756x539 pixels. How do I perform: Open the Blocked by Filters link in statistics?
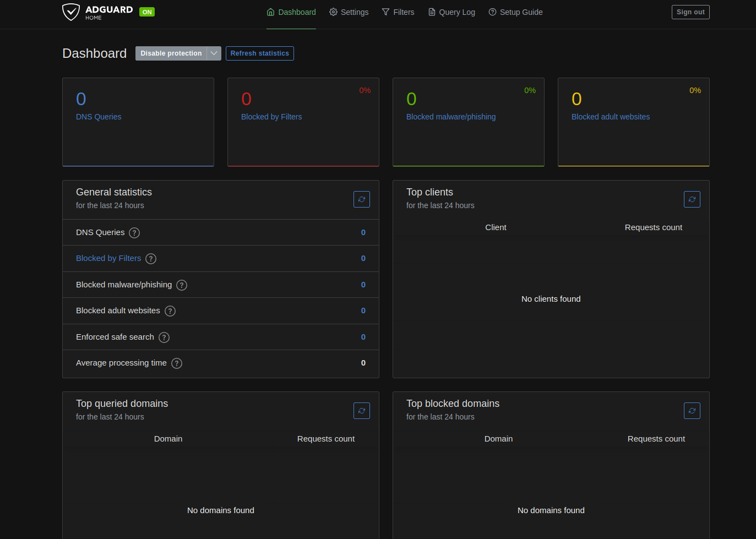tap(108, 258)
